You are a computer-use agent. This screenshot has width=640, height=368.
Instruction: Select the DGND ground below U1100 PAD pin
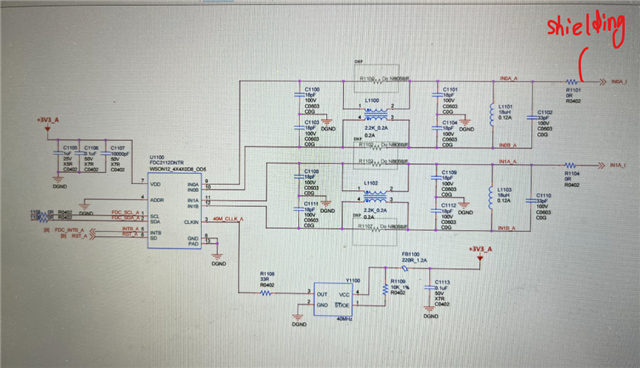tap(217, 257)
